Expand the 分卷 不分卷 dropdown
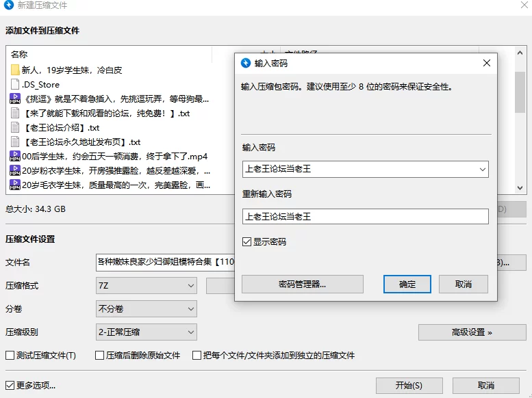This screenshot has width=532, height=398. coord(146,309)
